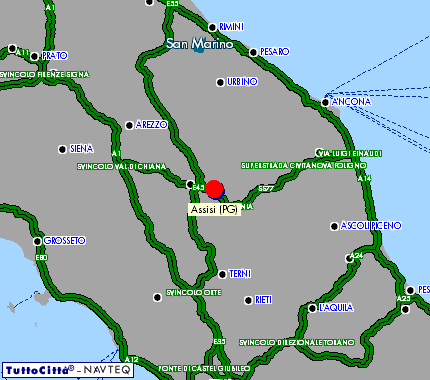Select the Ascoli Piceno label
This screenshot has height=380, width=430.
(371, 226)
